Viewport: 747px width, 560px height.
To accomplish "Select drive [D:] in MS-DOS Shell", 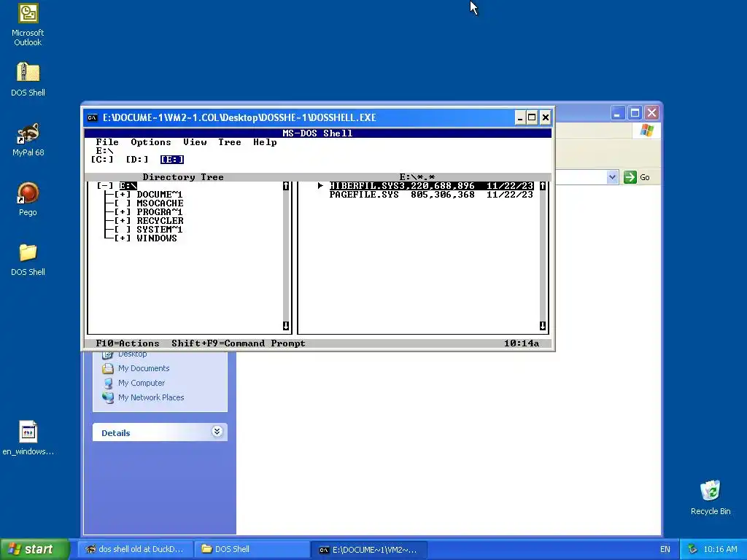I will [x=137, y=160].
